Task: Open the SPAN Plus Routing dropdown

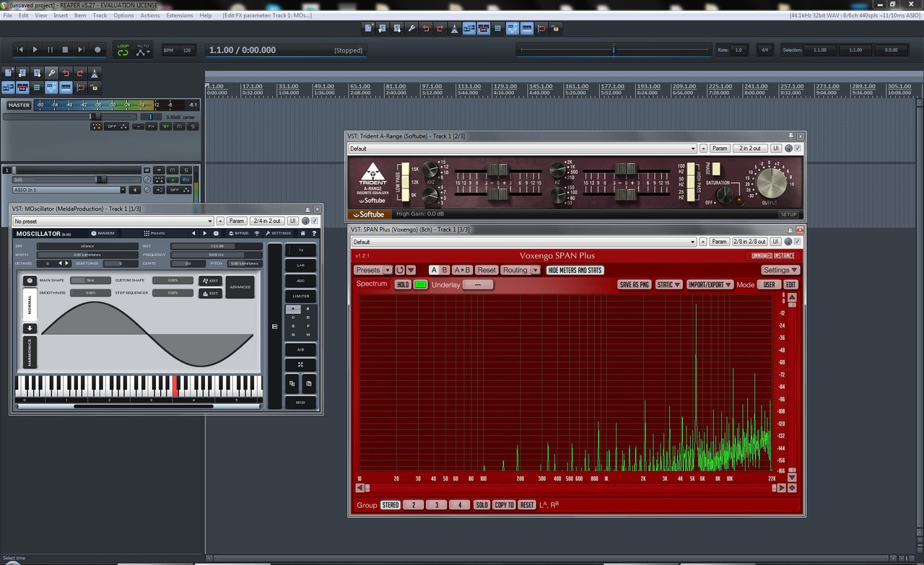Action: [520, 270]
